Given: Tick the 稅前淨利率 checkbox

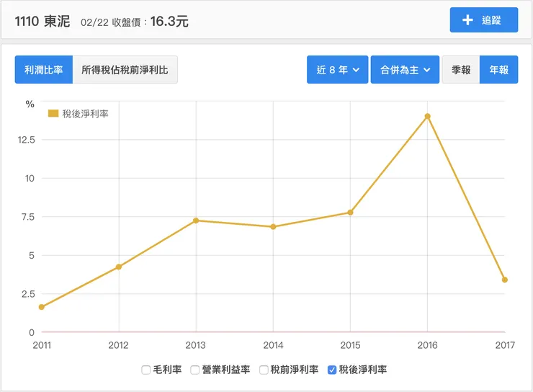Looking at the screenshot, I should click(x=264, y=370).
